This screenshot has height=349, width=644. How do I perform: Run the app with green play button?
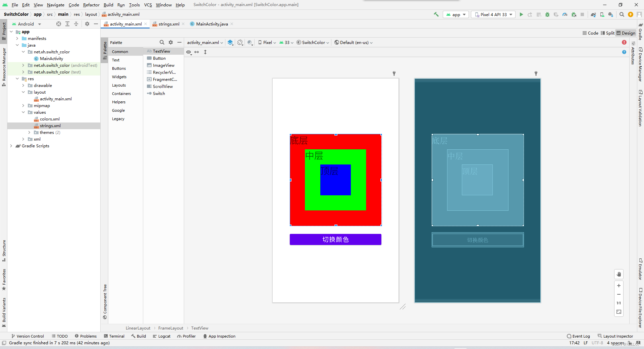click(x=521, y=14)
